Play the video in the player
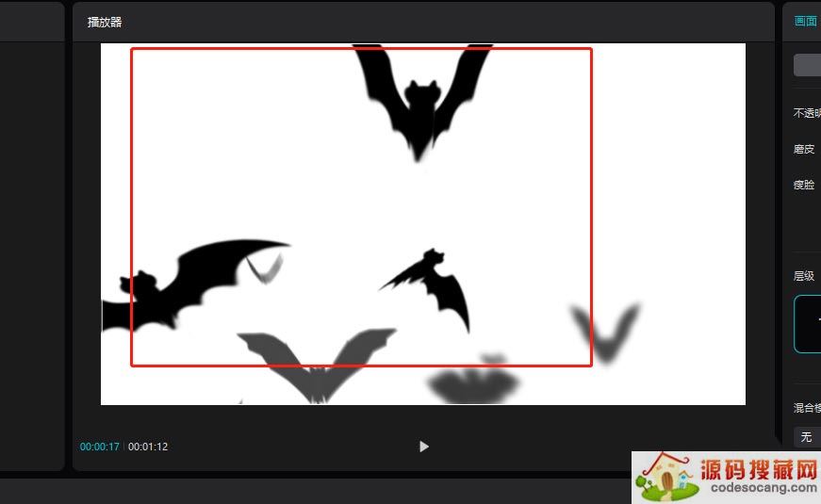The width and height of the screenshot is (821, 504). [x=423, y=447]
